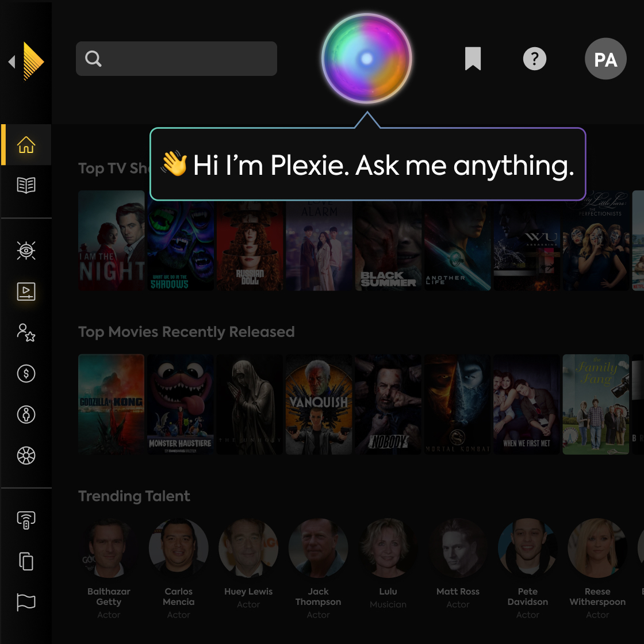Select Lulu's portrait
Viewport: 644px width, 644px height.
point(388,548)
